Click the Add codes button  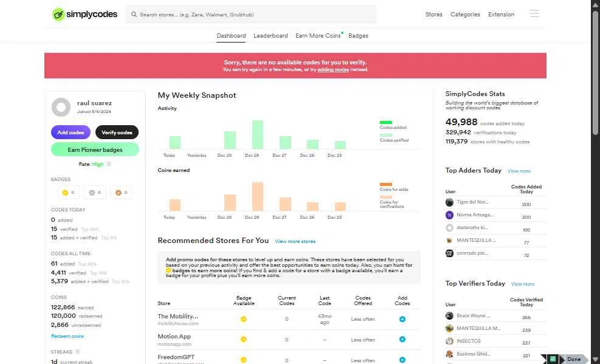[x=71, y=132]
